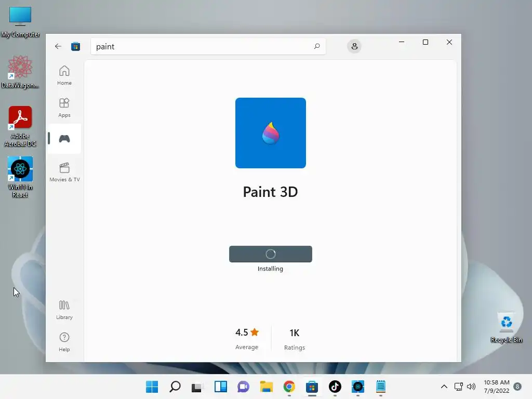The width and height of the screenshot is (532, 399).
Task: Open taskbar Search
Action: click(x=175, y=387)
